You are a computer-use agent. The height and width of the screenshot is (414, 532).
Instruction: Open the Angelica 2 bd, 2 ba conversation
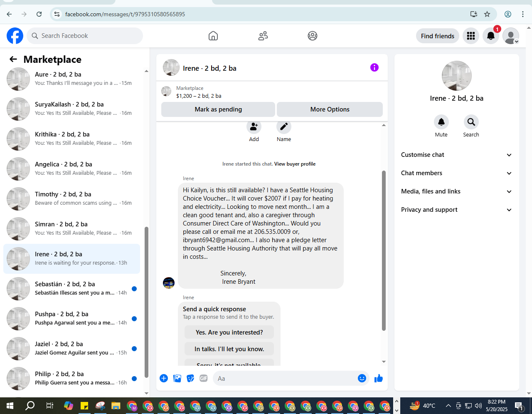click(71, 169)
